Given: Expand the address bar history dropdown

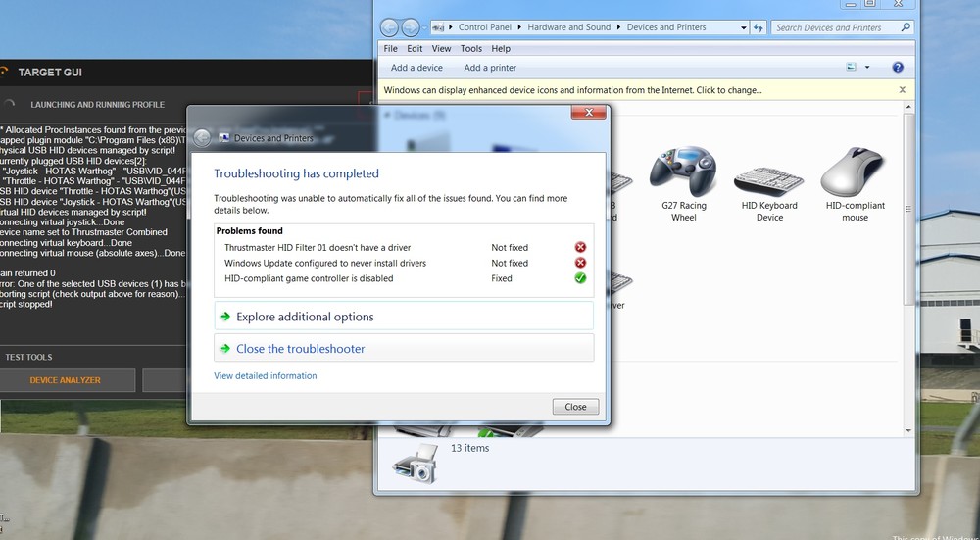Looking at the screenshot, I should (x=743, y=27).
